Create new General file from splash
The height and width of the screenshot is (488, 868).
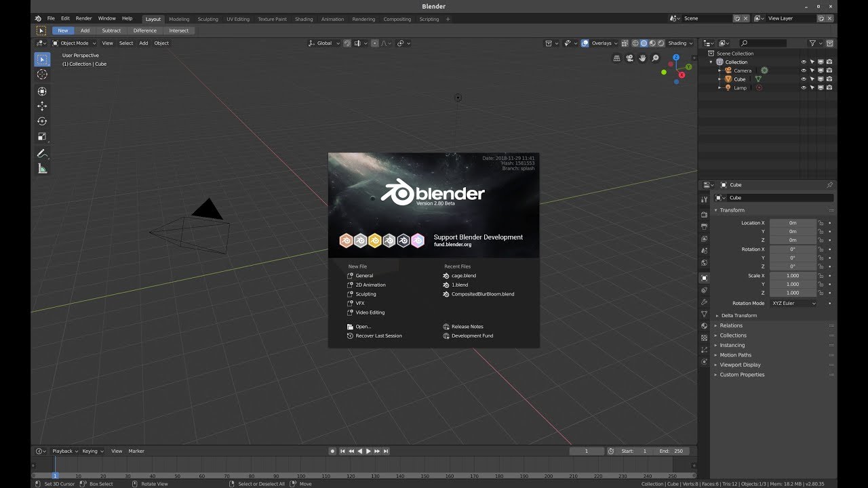point(364,276)
